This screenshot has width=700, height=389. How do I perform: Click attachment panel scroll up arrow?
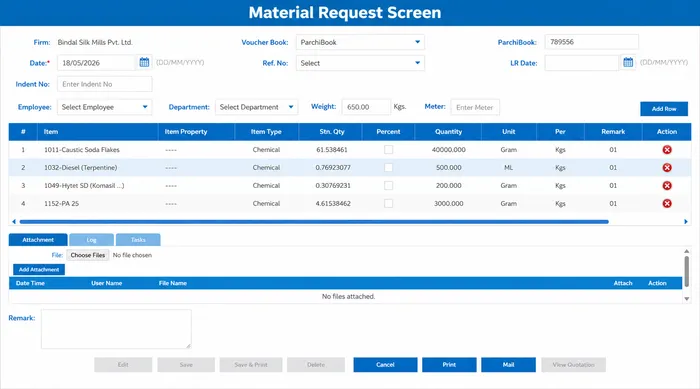[687, 251]
